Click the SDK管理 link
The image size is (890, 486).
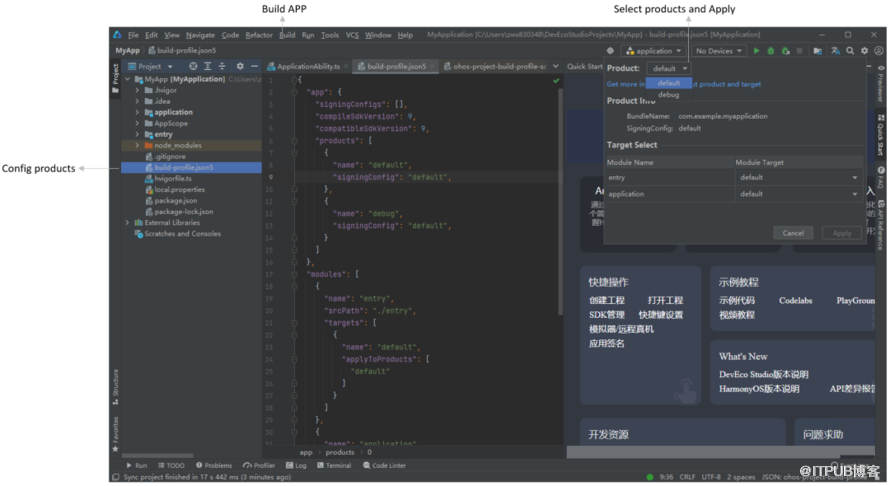coord(606,315)
